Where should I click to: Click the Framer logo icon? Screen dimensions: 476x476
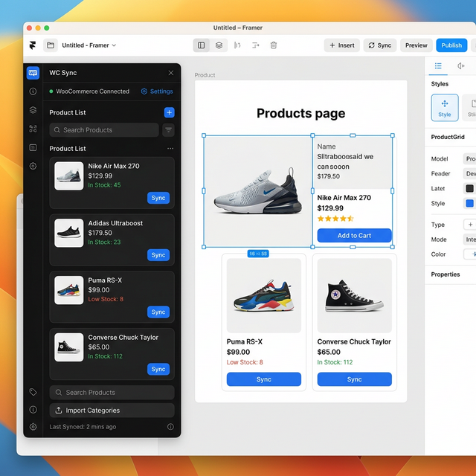point(33,45)
